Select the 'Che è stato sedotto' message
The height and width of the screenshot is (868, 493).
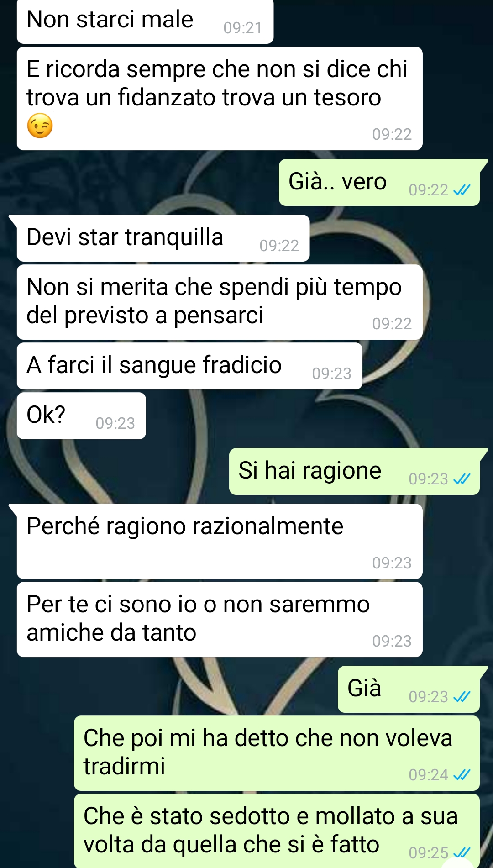point(277,831)
